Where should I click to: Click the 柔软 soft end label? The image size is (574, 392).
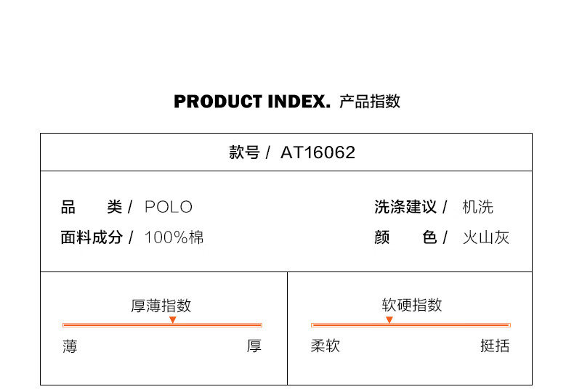325,346
